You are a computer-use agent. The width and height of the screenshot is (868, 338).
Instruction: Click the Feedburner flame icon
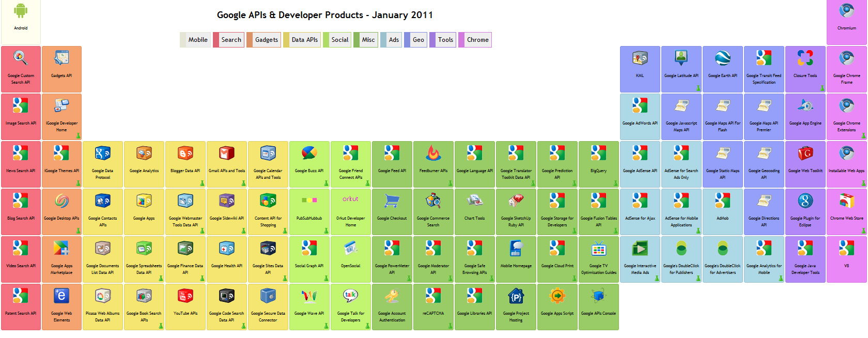(433, 153)
